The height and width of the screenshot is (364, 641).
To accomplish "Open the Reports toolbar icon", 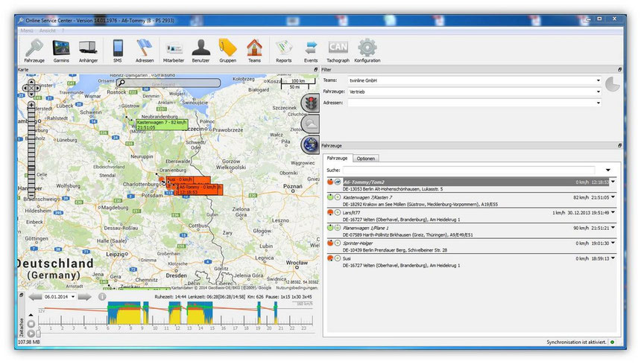I will 284,51.
